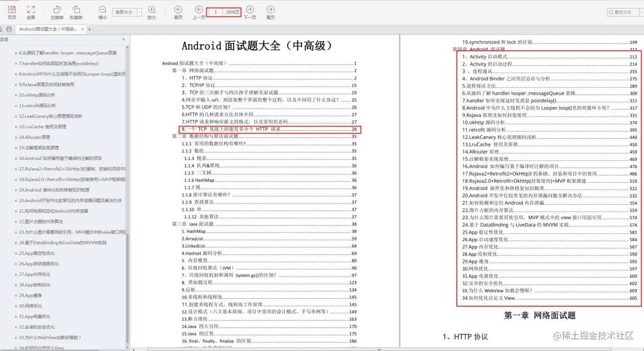The height and width of the screenshot is (351, 644).
Task: Open outline item 28.App绘制优化
Action: tap(34, 285)
